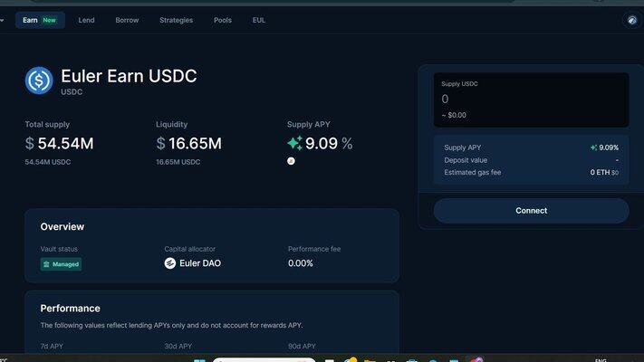
Task: Go to the Strategies tab
Action: 176,20
